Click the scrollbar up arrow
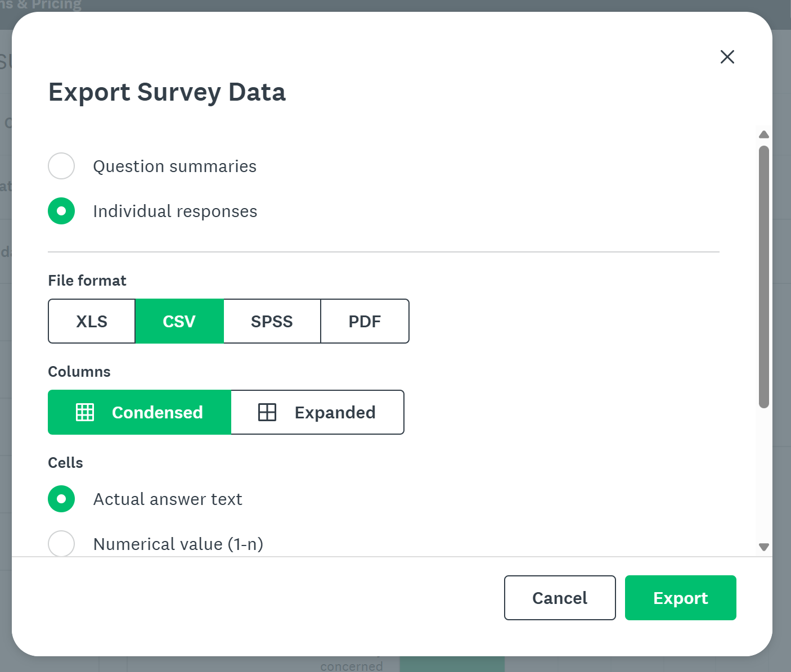Image resolution: width=791 pixels, height=672 pixels. [763, 134]
